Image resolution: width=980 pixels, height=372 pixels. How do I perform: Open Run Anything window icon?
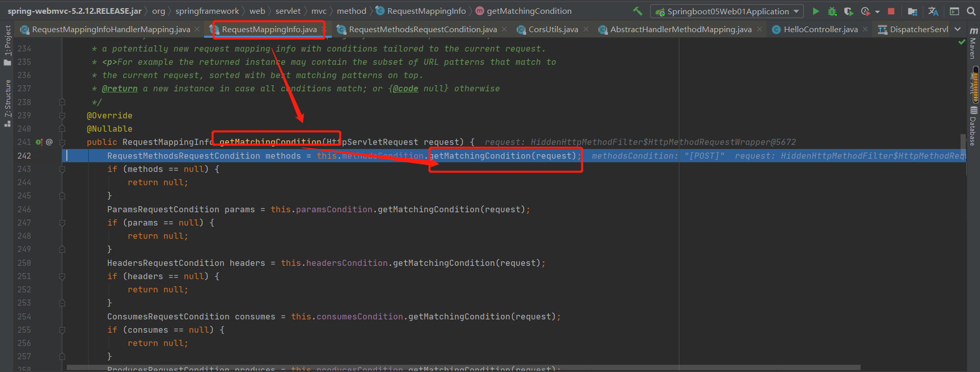(x=954, y=11)
